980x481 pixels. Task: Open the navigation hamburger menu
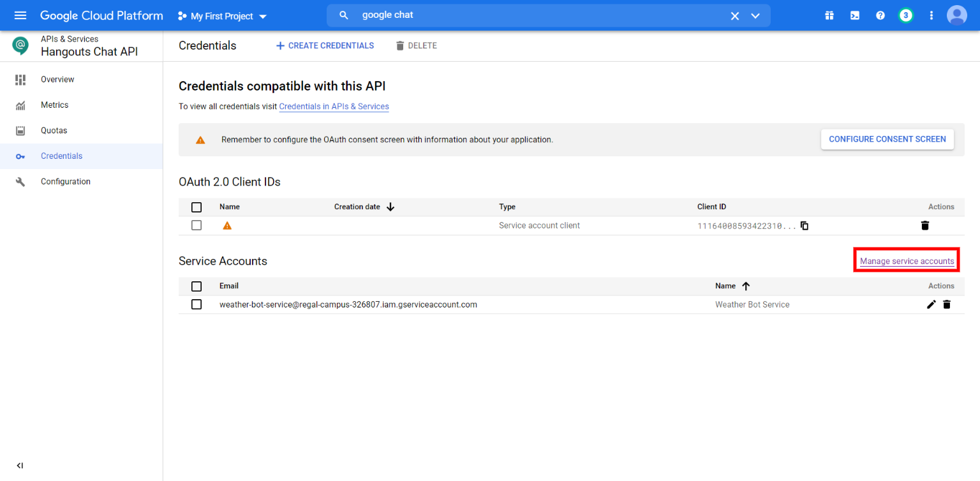pos(20,15)
